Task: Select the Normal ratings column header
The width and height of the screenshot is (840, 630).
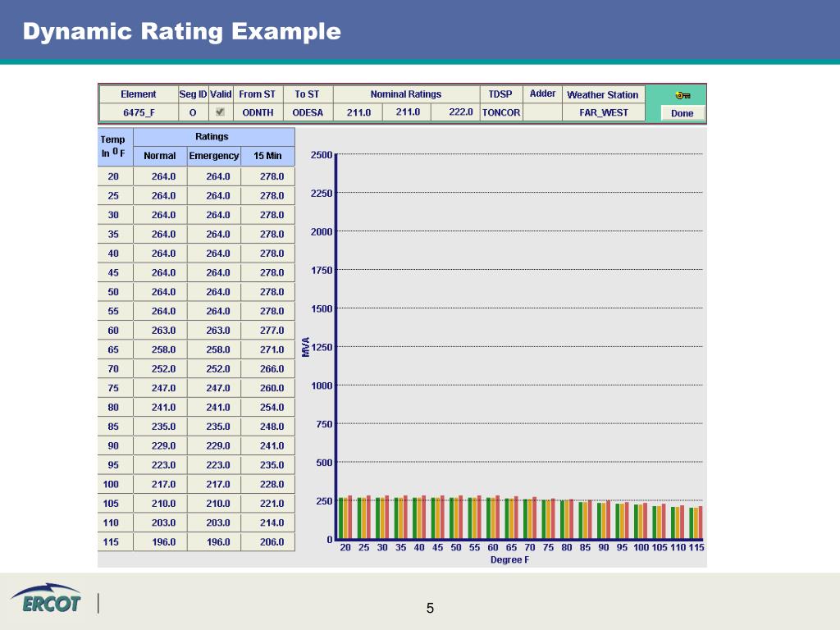Action: point(160,156)
